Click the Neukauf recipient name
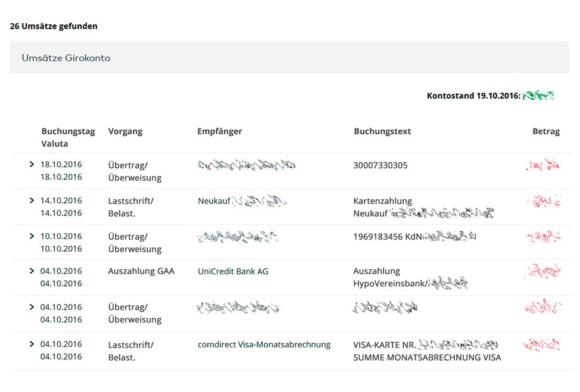 pyautogui.click(x=214, y=201)
